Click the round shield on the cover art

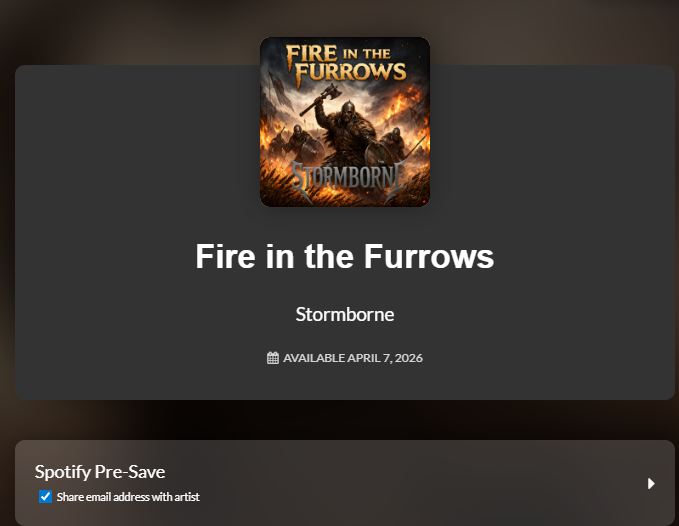pos(376,157)
